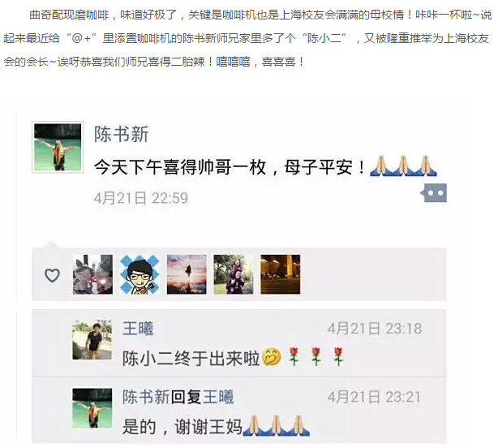
Task: Select the night building liker avatar
Action: 280,274
